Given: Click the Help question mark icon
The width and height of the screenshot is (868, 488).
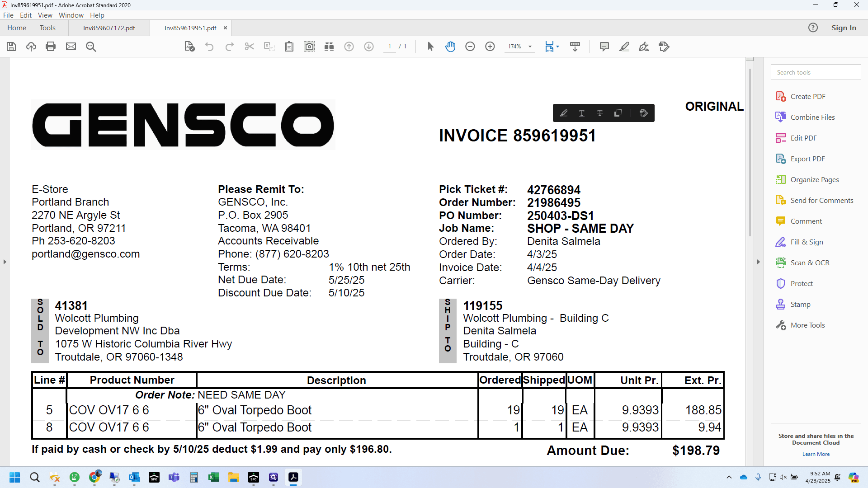Looking at the screenshot, I should 813,28.
